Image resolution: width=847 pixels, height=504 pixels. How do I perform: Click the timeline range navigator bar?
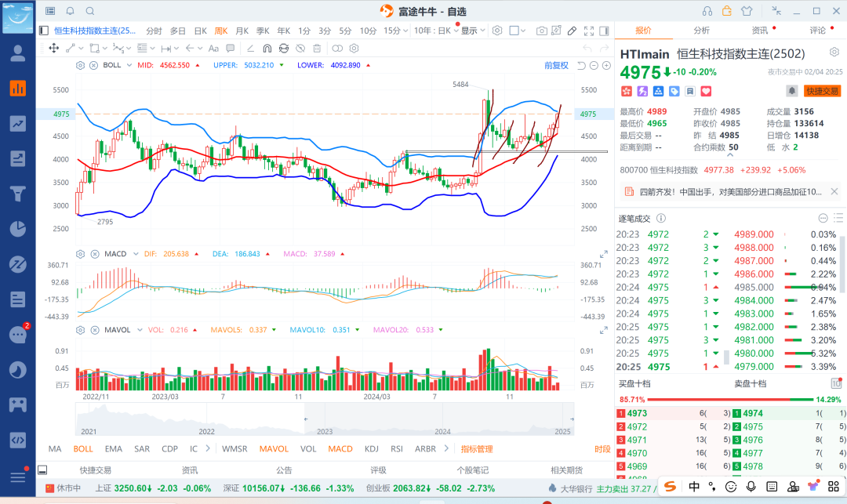pos(324,419)
